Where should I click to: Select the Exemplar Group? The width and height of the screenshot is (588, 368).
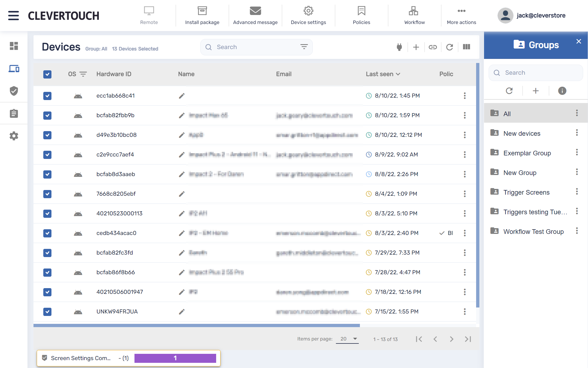point(536,153)
